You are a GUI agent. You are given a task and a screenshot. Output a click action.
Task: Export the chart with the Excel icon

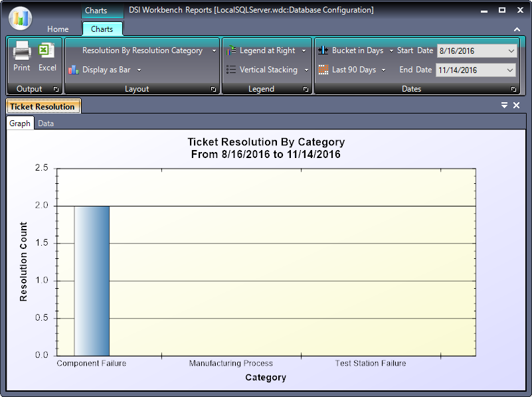[x=46, y=51]
